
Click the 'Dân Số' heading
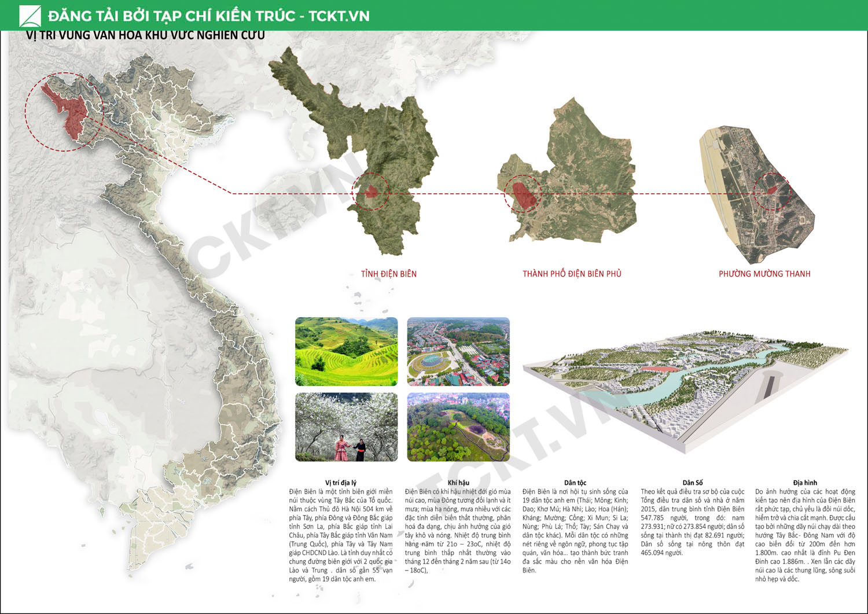[692, 483]
